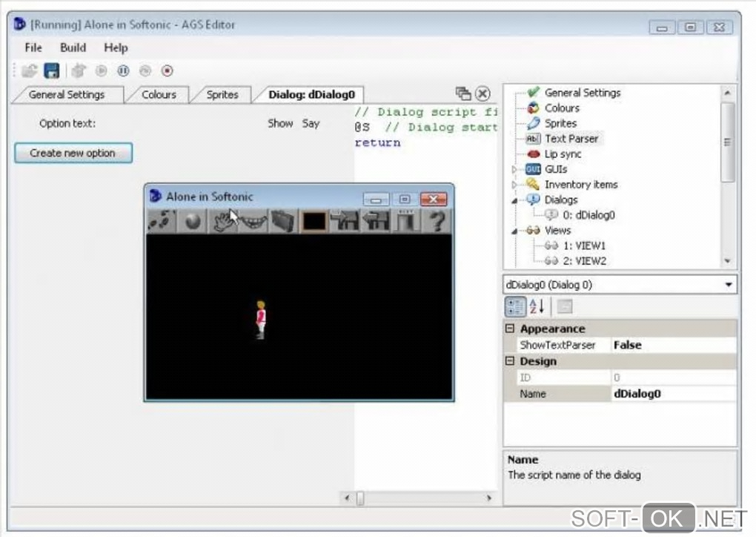Click the Categorized view icon in properties

pyautogui.click(x=515, y=306)
